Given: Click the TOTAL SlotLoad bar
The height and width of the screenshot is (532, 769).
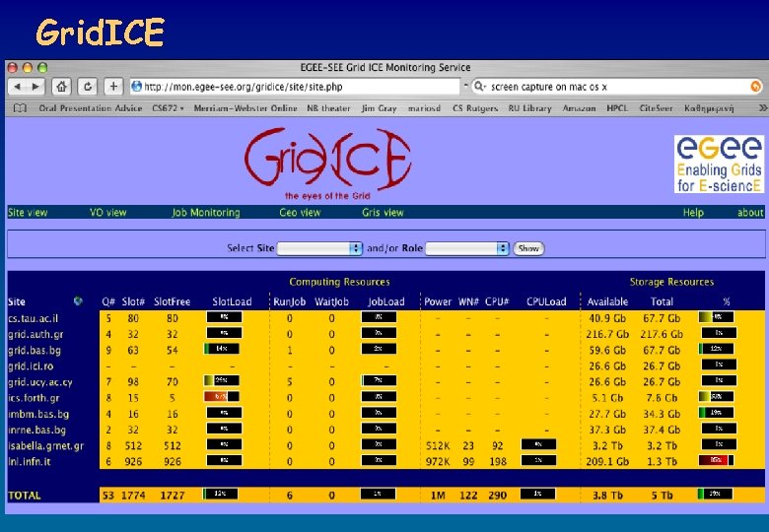Looking at the screenshot, I should (x=221, y=494).
